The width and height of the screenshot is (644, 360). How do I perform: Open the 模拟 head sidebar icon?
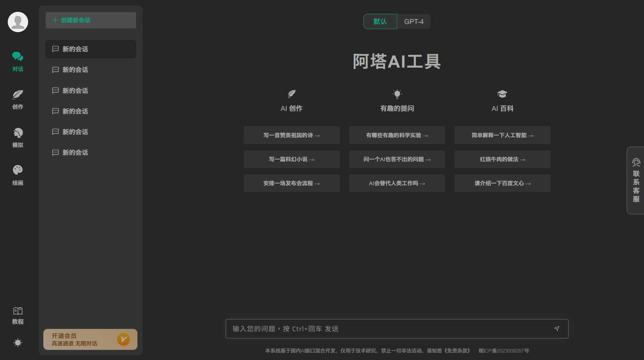point(18,133)
